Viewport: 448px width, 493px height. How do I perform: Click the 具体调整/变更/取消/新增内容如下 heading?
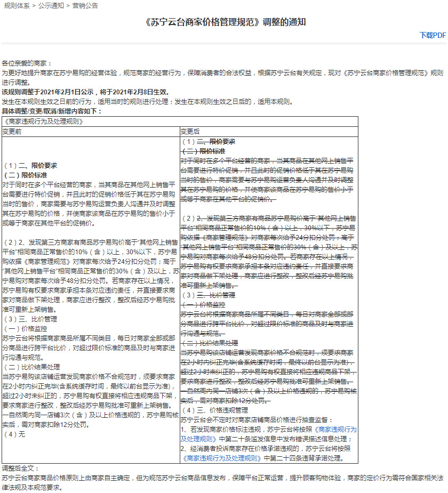tap(52, 111)
